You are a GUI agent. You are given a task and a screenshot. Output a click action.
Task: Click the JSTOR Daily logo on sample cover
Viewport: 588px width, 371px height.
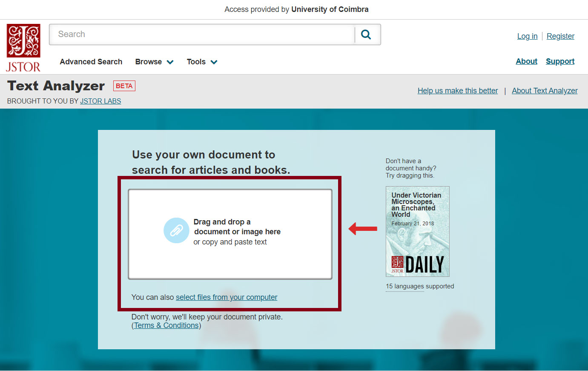417,265
